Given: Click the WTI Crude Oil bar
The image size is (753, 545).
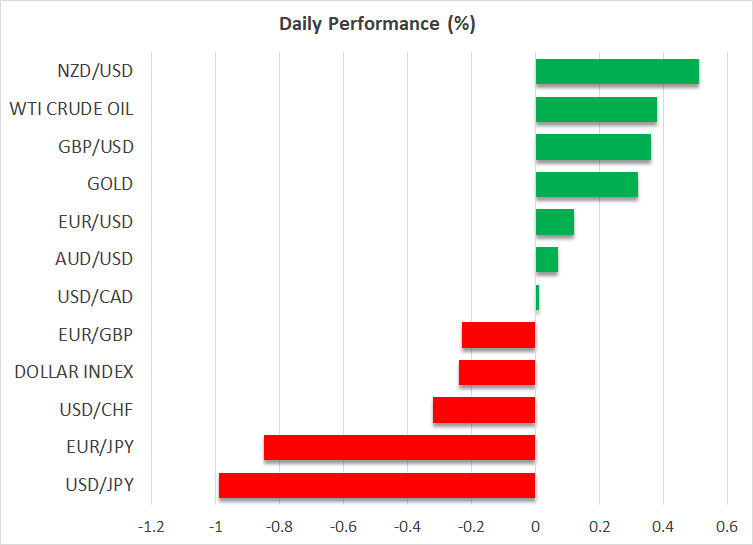Looking at the screenshot, I should pyautogui.click(x=596, y=109).
